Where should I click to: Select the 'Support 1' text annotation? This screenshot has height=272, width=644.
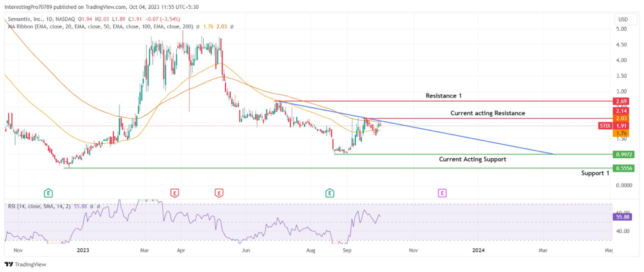[595, 173]
